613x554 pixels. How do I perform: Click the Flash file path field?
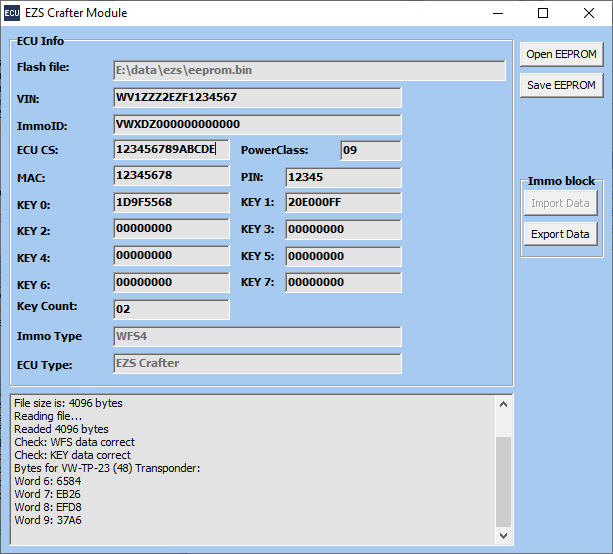pos(309,70)
